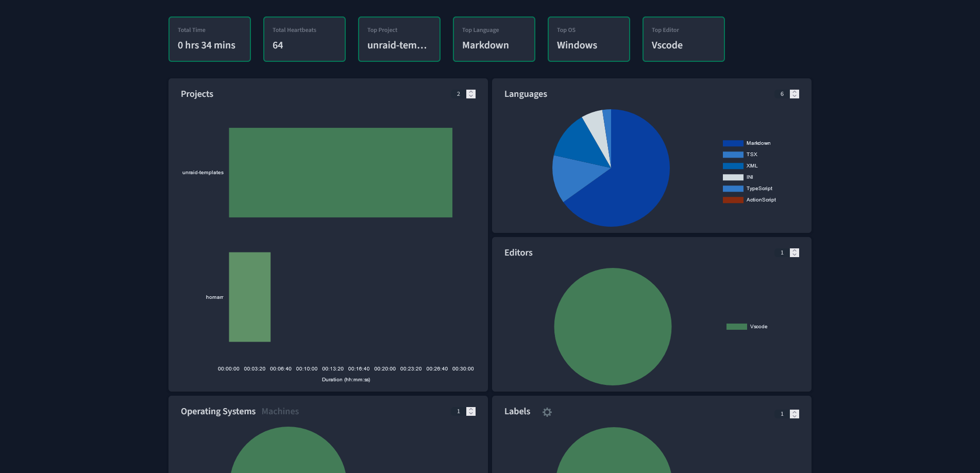980x473 pixels.
Task: Click the 'Labels' panel heading
Action: click(517, 411)
